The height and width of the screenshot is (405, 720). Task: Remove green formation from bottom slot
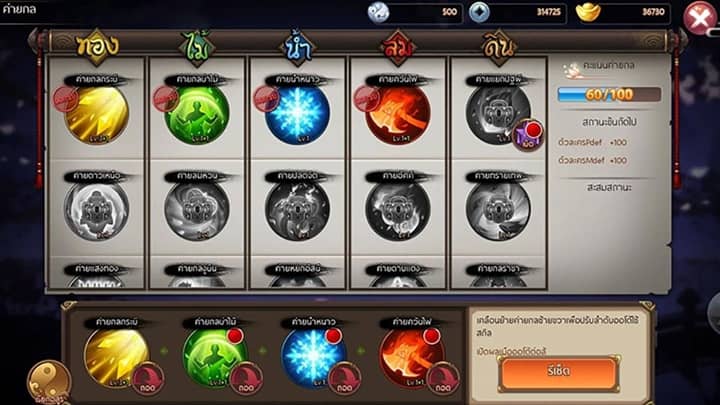point(246,378)
